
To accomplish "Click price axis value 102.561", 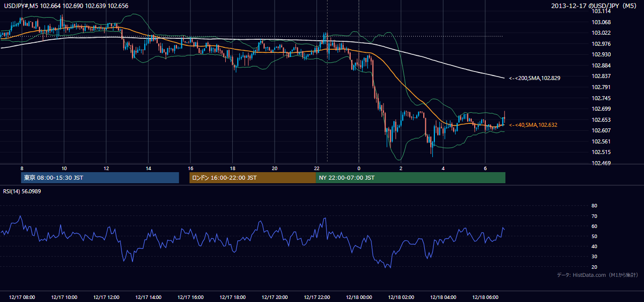I will click(x=601, y=141).
